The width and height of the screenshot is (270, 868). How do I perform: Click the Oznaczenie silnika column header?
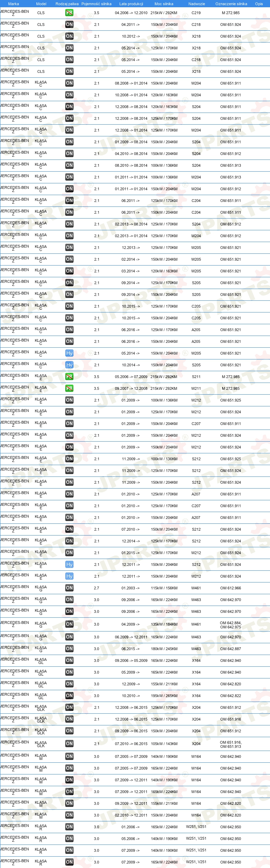pyautogui.click(x=231, y=4)
